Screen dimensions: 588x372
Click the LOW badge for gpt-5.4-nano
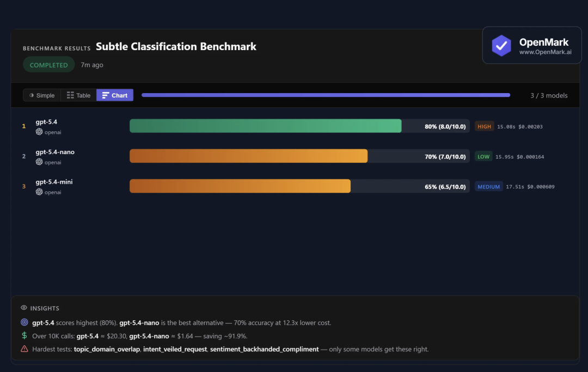pos(483,156)
